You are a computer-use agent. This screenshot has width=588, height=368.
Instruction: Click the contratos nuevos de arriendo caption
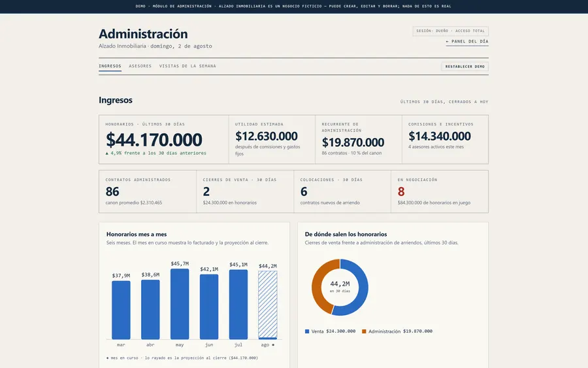330,203
